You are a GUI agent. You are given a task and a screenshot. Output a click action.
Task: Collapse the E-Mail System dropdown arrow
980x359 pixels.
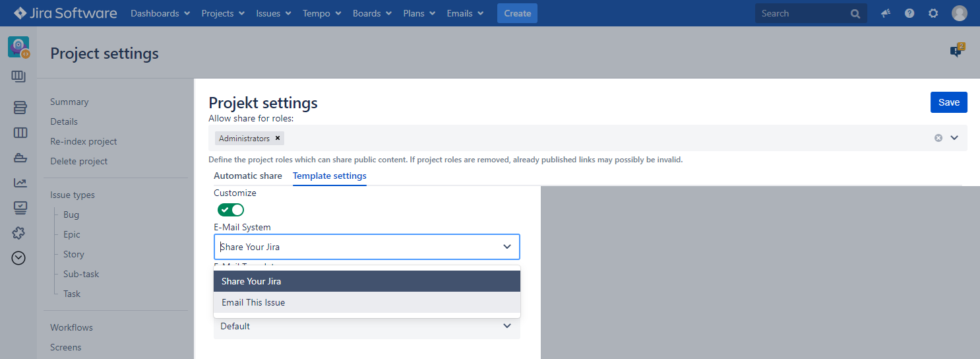click(x=506, y=247)
